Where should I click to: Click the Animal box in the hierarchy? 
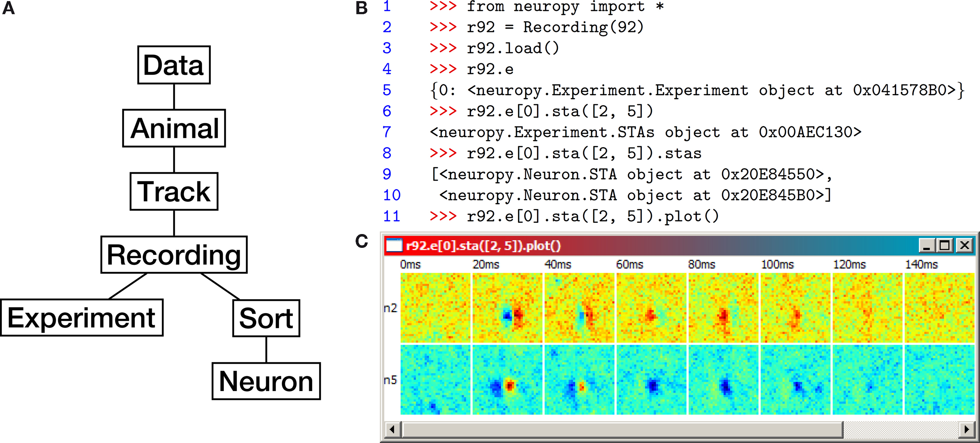174,128
